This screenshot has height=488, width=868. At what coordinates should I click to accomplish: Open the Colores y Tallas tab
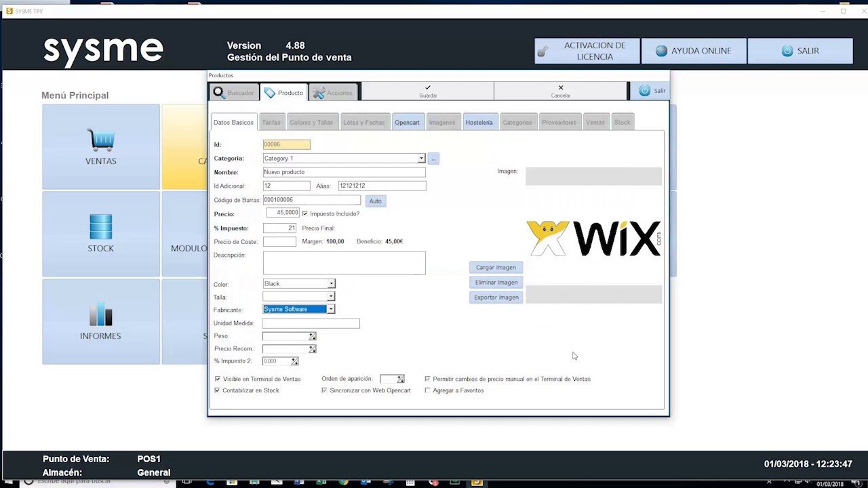pyautogui.click(x=311, y=122)
